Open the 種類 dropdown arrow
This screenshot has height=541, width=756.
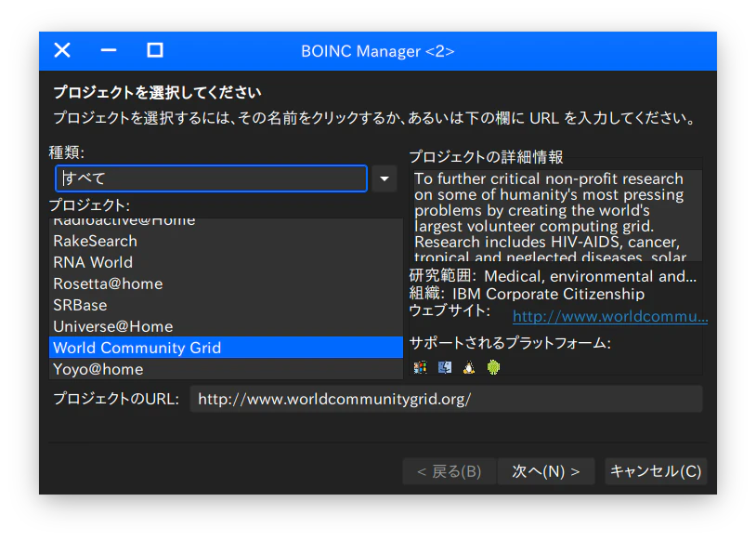pyautogui.click(x=385, y=179)
